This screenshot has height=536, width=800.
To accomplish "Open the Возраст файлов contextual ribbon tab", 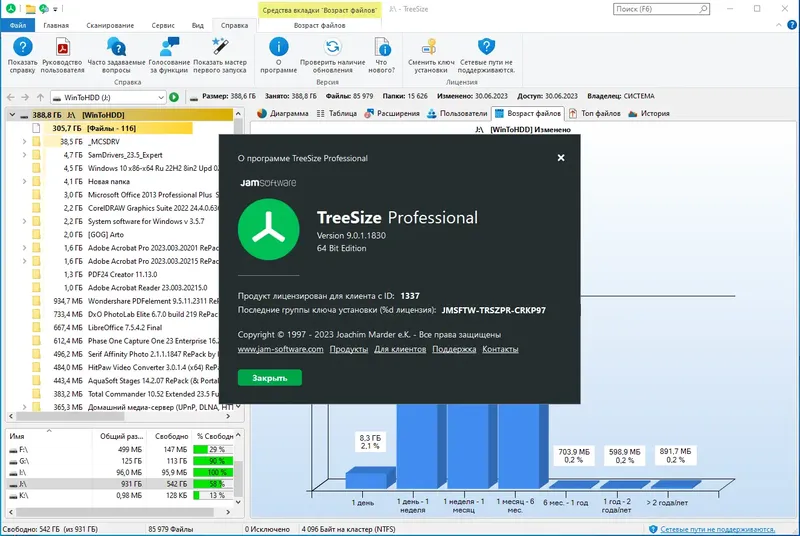I will (x=319, y=25).
